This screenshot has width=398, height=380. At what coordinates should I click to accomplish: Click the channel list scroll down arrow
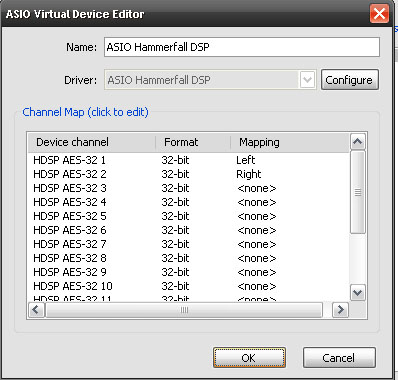click(x=358, y=293)
